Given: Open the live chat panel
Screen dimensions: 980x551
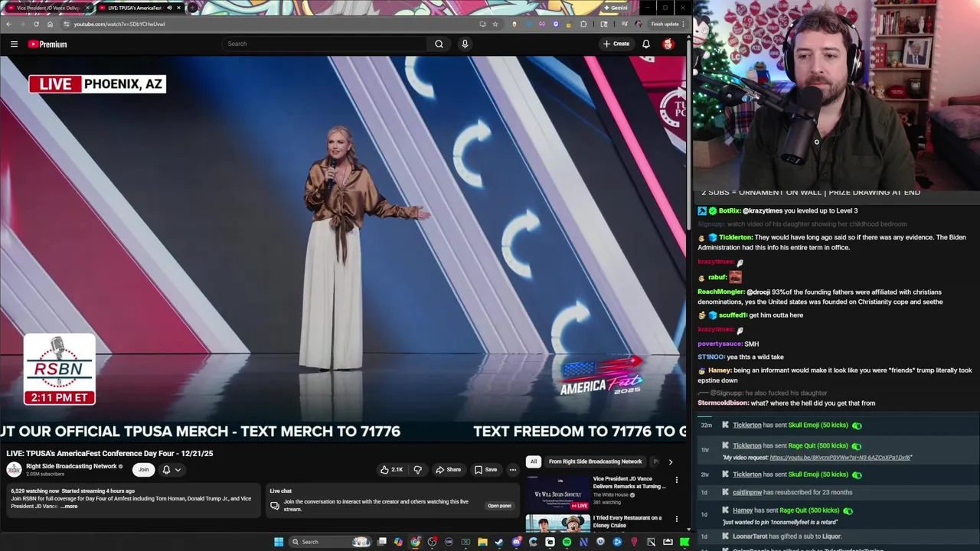Looking at the screenshot, I should (499, 506).
